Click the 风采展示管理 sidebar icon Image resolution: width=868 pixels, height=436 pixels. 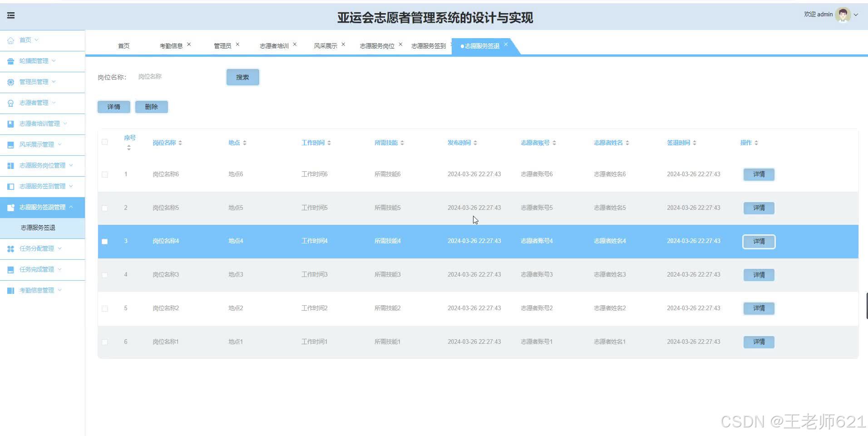coord(10,145)
